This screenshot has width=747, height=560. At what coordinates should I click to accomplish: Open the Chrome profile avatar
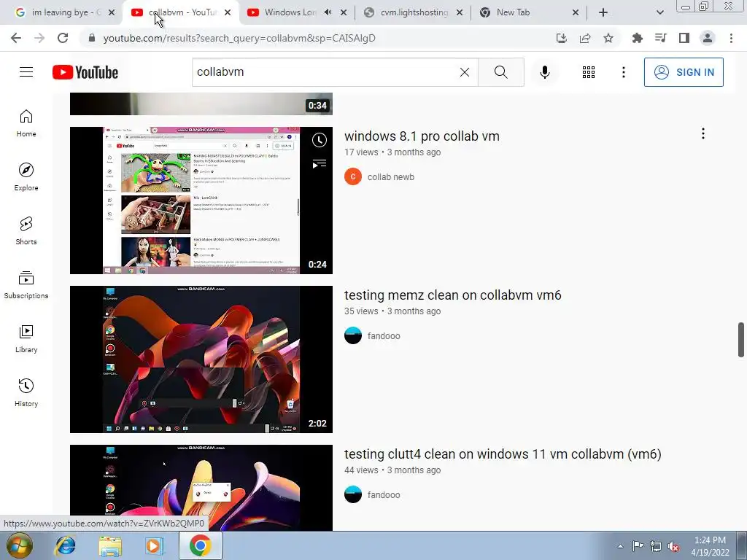[708, 38]
